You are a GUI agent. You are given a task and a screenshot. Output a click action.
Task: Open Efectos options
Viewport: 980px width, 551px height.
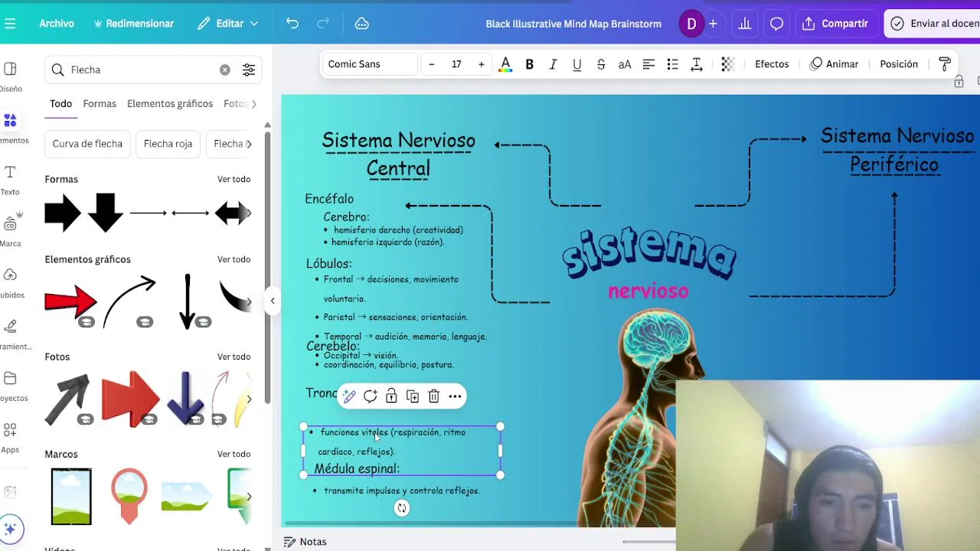click(772, 64)
